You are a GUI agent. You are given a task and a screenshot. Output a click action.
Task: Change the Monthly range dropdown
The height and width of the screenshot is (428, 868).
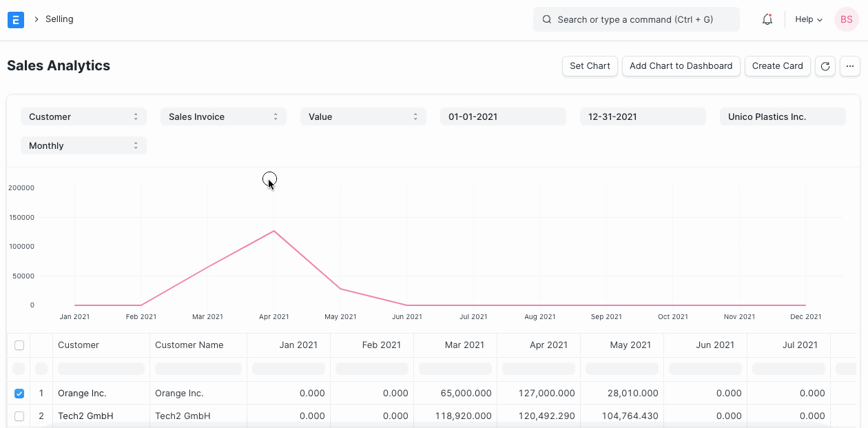tap(83, 145)
